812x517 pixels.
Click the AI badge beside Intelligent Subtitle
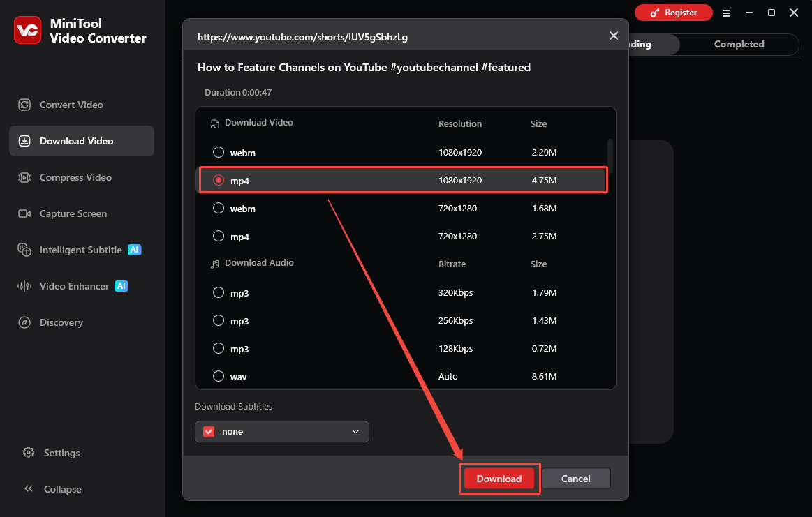(135, 250)
